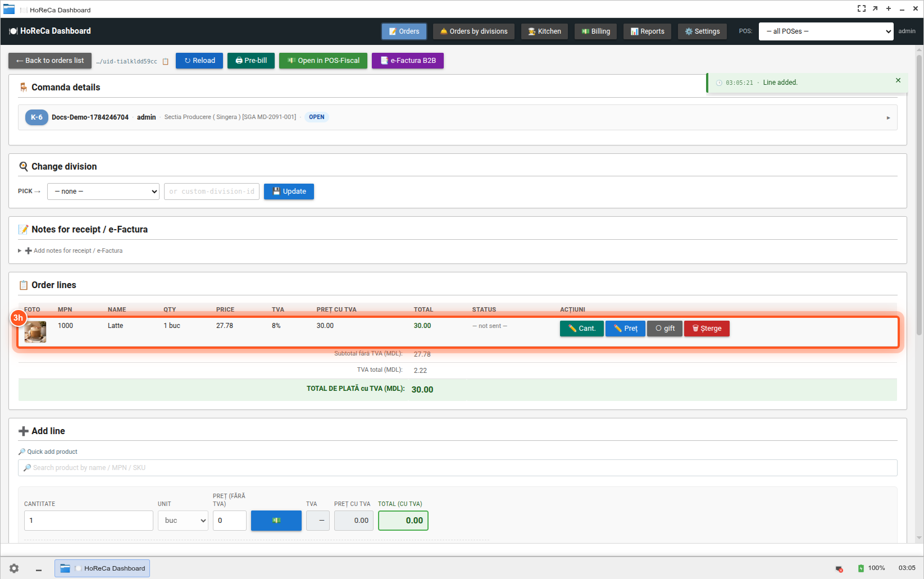Click the HoReCa Dashboard header logo
The height and width of the screenshot is (579, 924).
[x=50, y=31]
